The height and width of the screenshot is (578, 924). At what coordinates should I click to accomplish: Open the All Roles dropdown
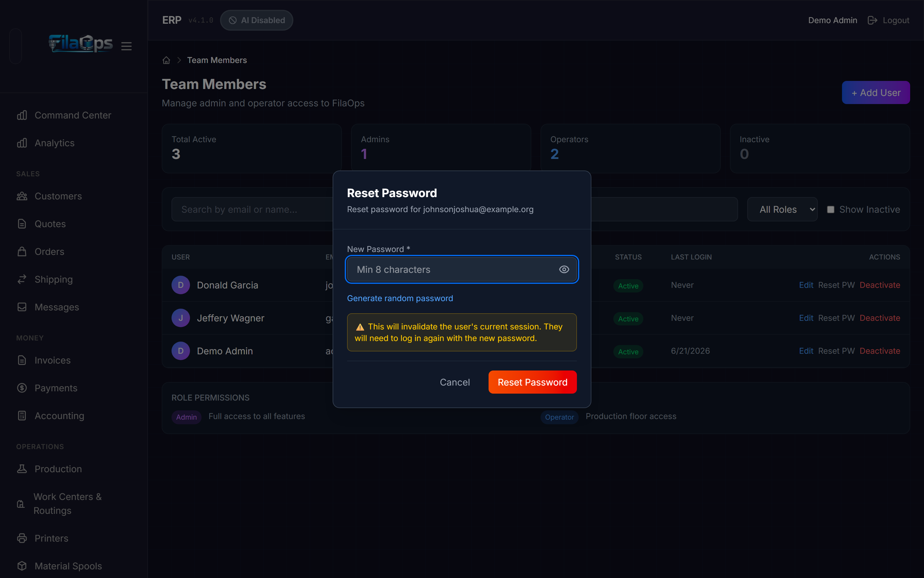point(782,210)
